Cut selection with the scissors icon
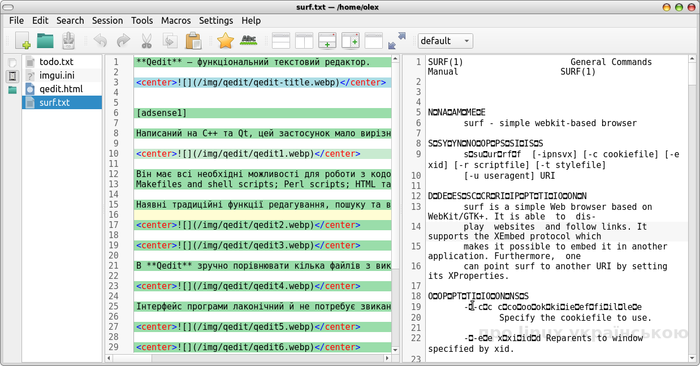Viewport: 700px width, 366px height. tap(146, 41)
